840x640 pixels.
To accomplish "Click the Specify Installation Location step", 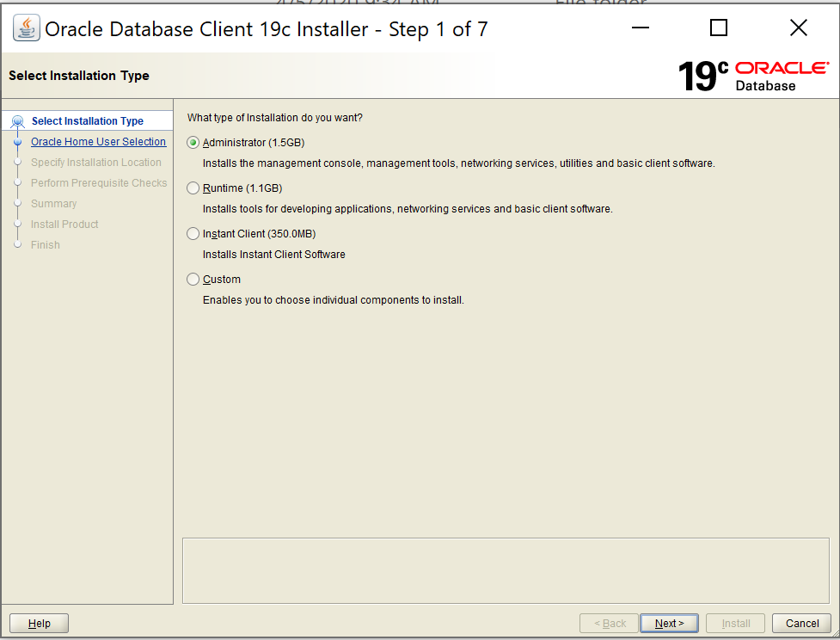I will tap(95, 163).
